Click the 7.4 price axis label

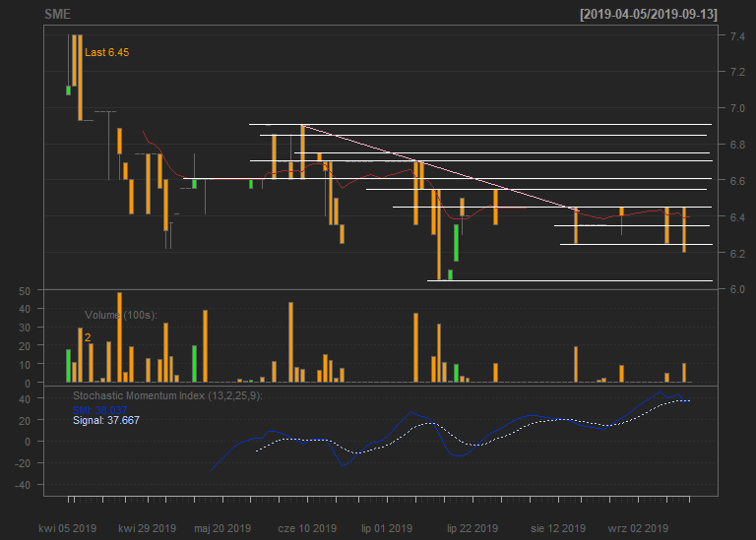tap(737, 36)
